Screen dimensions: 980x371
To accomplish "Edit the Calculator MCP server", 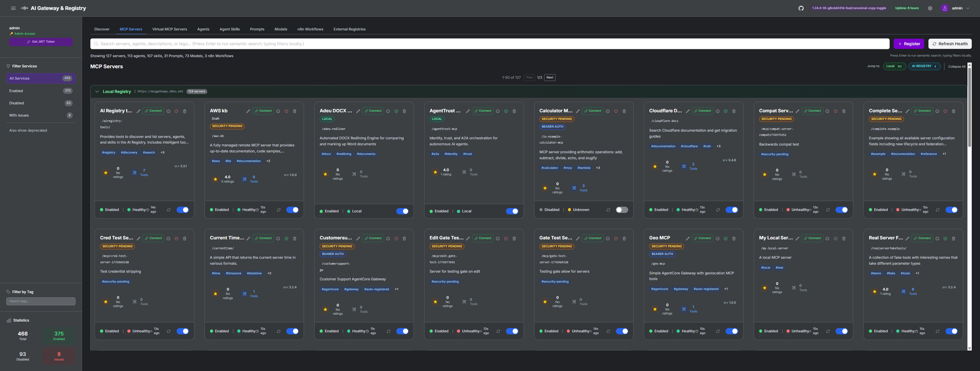I will tap(578, 111).
